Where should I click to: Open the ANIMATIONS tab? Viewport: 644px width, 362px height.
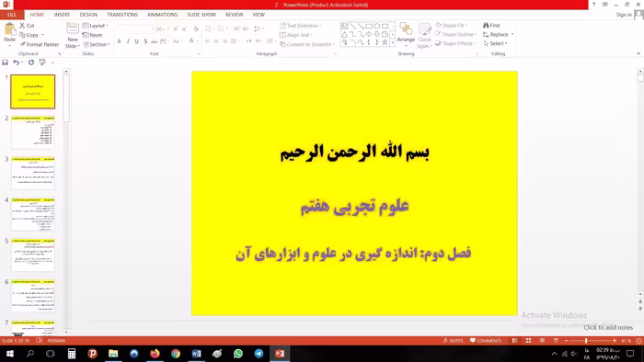[x=162, y=15]
